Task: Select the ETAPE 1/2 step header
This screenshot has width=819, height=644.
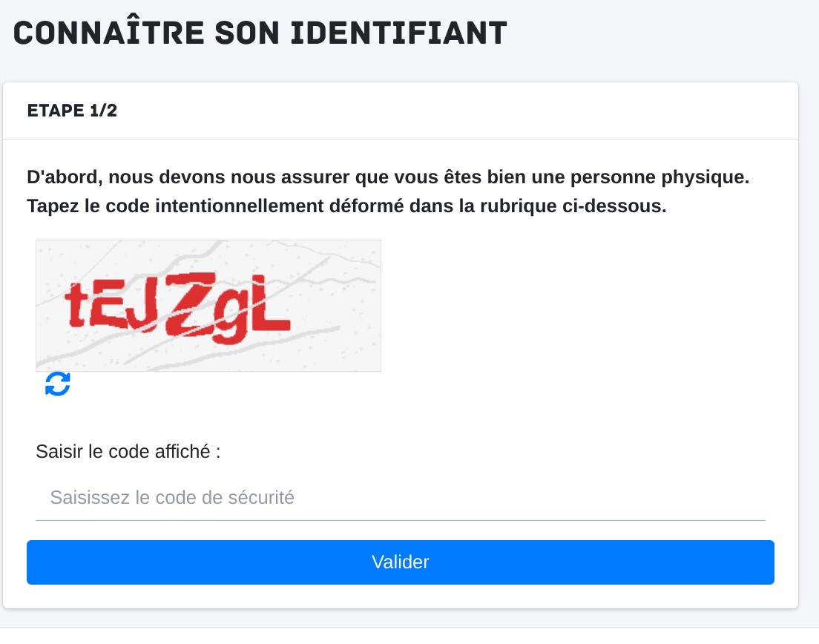Action: 72,111
